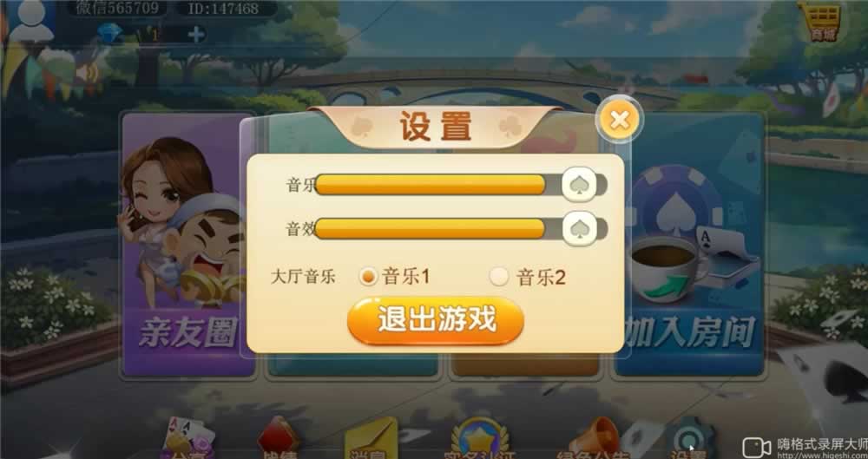Open the 商城 shop cart icon
The width and height of the screenshot is (868, 459).
click(x=824, y=23)
